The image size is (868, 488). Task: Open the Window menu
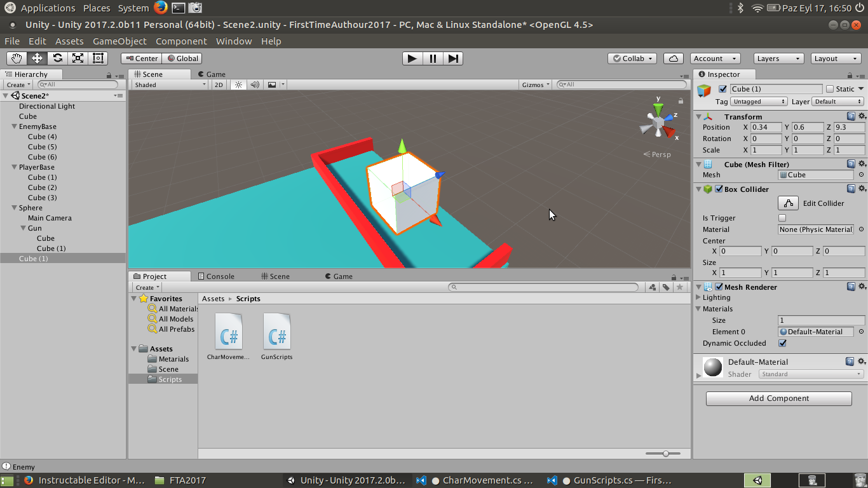(x=234, y=41)
